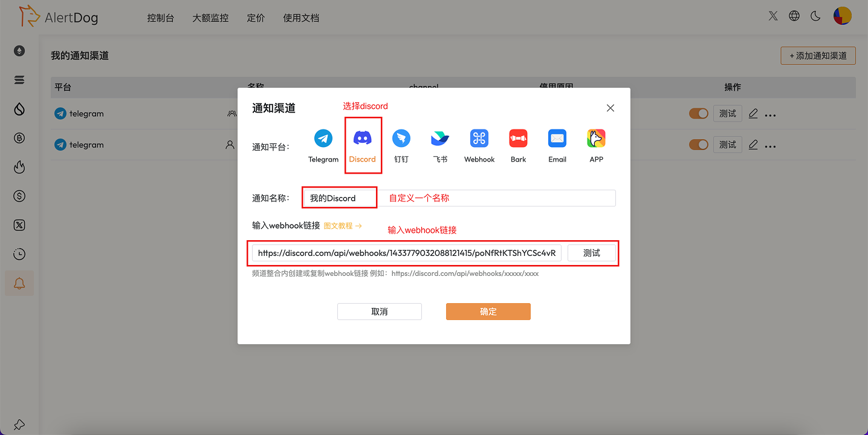This screenshot has width=868, height=435.
Task: Disable the first telegram channel switch
Action: pos(698,113)
